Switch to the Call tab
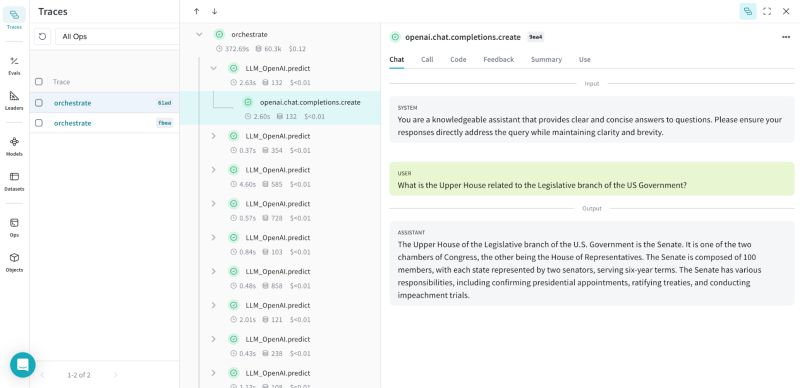Screen dimensions: 800x388 tap(427, 60)
